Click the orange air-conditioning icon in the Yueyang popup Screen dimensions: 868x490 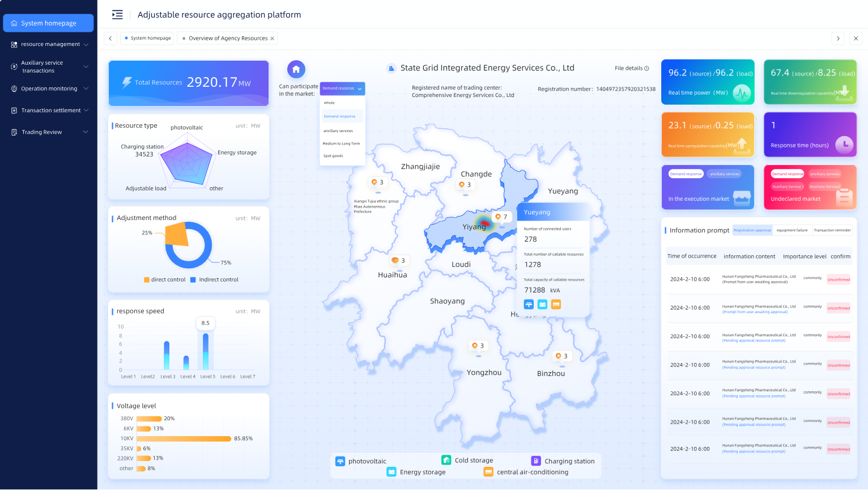click(x=556, y=305)
